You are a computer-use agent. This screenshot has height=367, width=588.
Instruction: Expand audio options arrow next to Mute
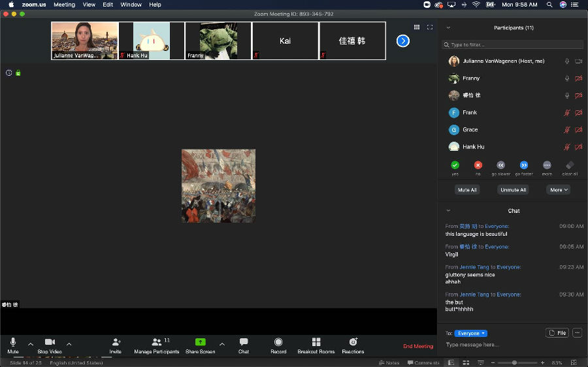click(x=31, y=344)
